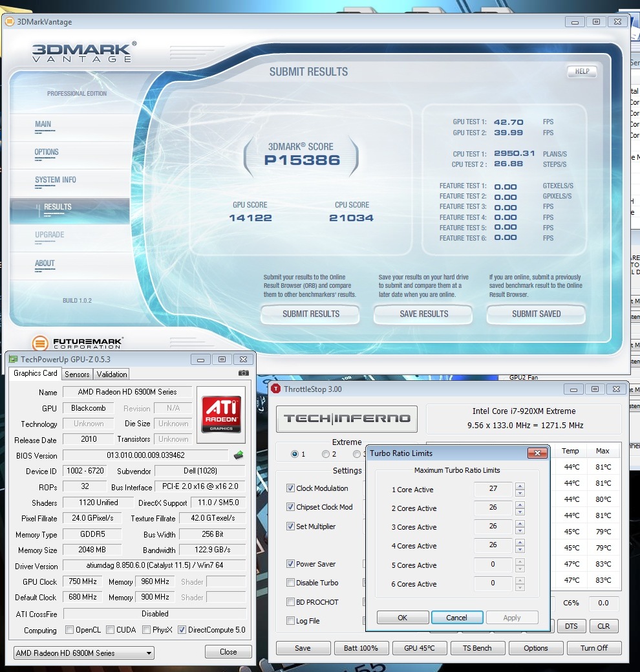The image size is (640, 672).
Task: Click the GPU 45°C button in ThrottleStop
Action: pos(420,648)
